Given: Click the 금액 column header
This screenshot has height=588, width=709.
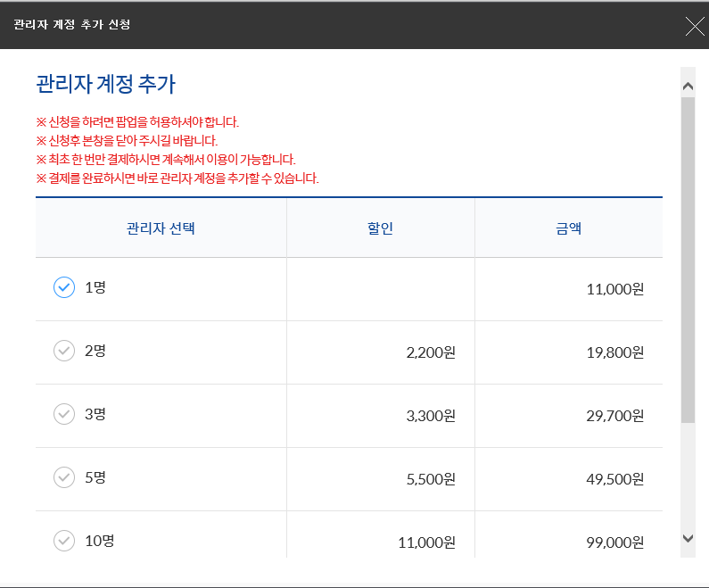Looking at the screenshot, I should pyautogui.click(x=568, y=228).
